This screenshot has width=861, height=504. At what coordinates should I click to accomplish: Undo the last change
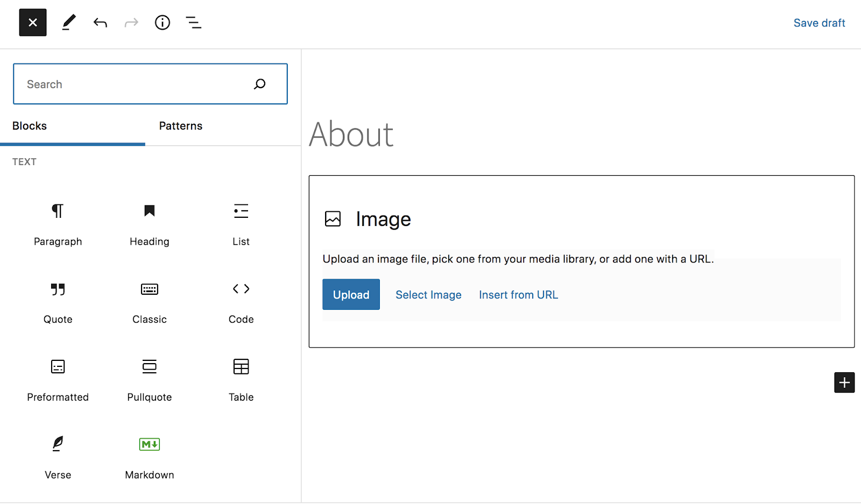pyautogui.click(x=100, y=23)
